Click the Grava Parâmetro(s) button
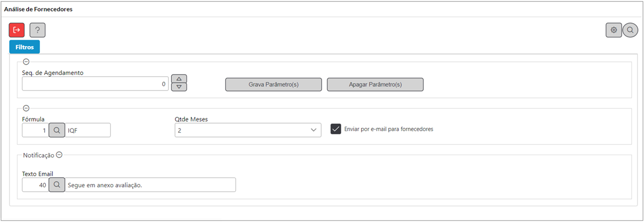This screenshot has width=644, height=222. (x=273, y=84)
